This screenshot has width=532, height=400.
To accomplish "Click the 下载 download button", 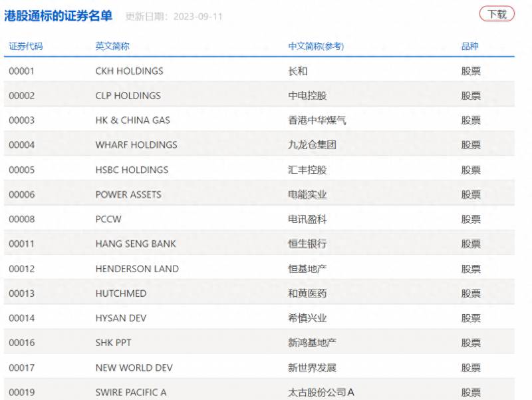I will tap(497, 14).
